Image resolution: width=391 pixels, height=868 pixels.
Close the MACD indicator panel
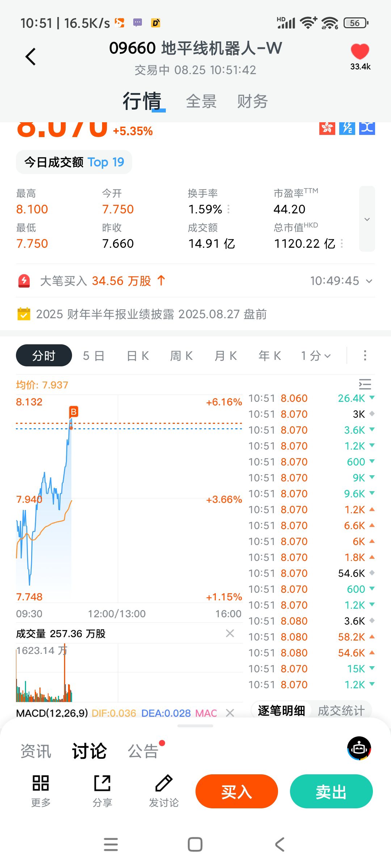tap(230, 713)
